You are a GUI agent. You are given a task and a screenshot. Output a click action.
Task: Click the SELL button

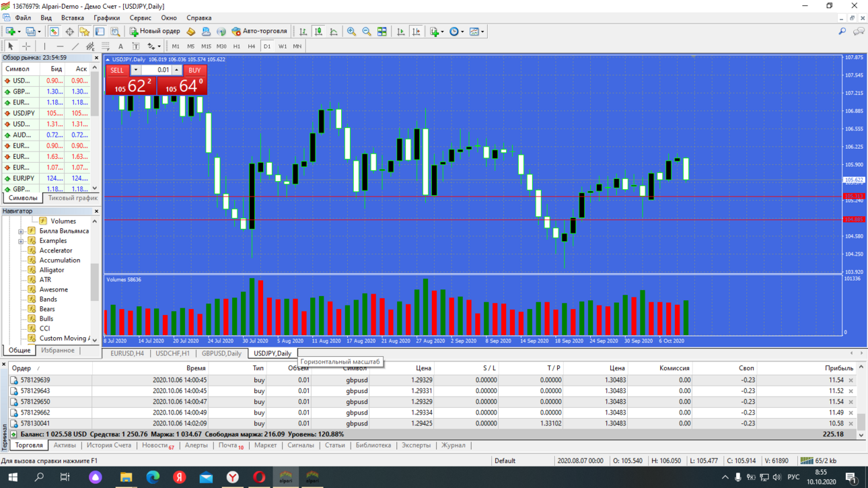point(117,70)
